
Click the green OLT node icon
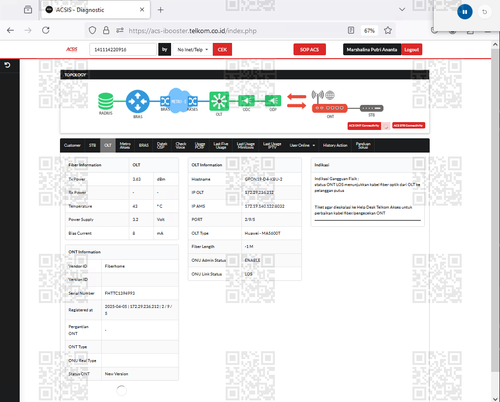tap(219, 101)
